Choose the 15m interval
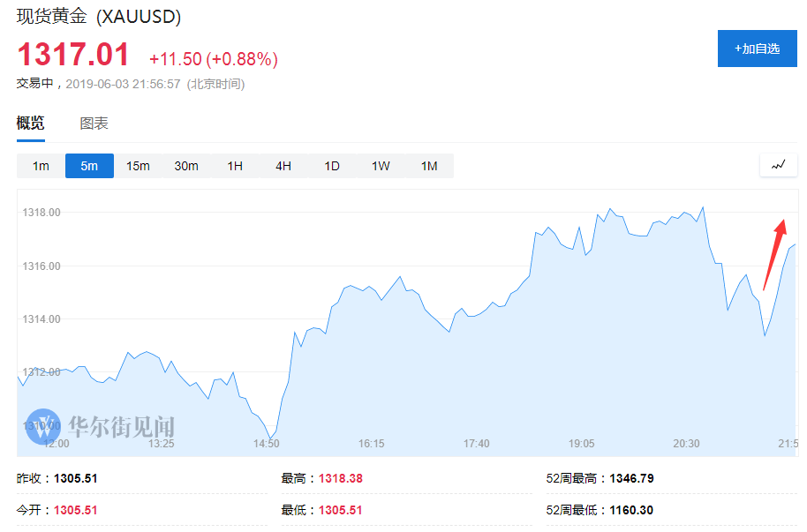This screenshot has height=532, width=807. [138, 166]
